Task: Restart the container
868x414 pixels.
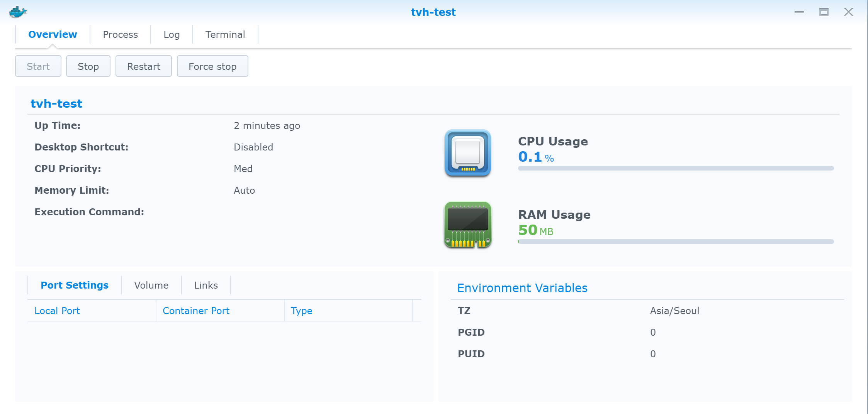Action: pos(144,66)
